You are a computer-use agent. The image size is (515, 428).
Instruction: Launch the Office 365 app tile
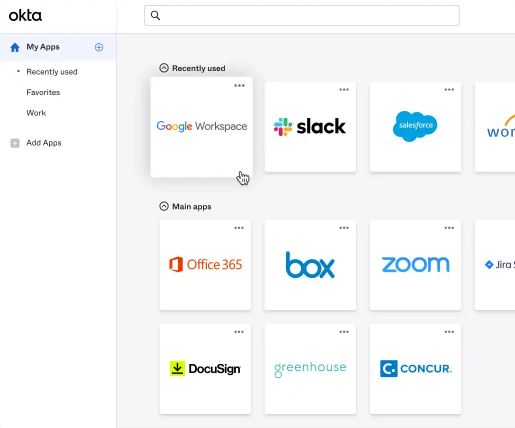click(205, 265)
